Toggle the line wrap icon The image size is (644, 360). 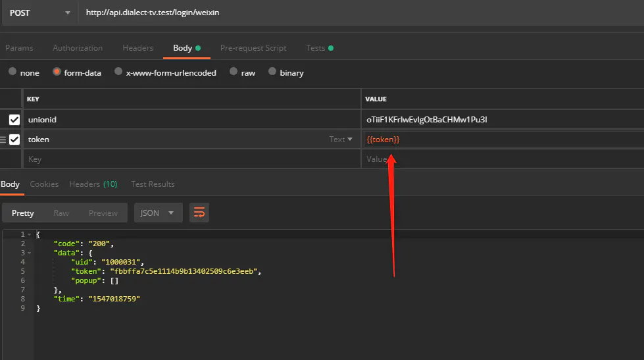[199, 213]
